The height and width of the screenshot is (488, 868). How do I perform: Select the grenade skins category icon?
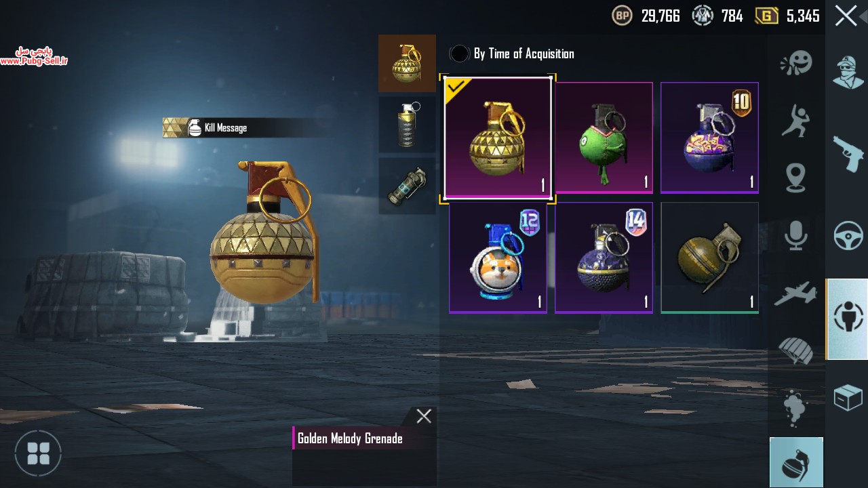tap(796, 463)
